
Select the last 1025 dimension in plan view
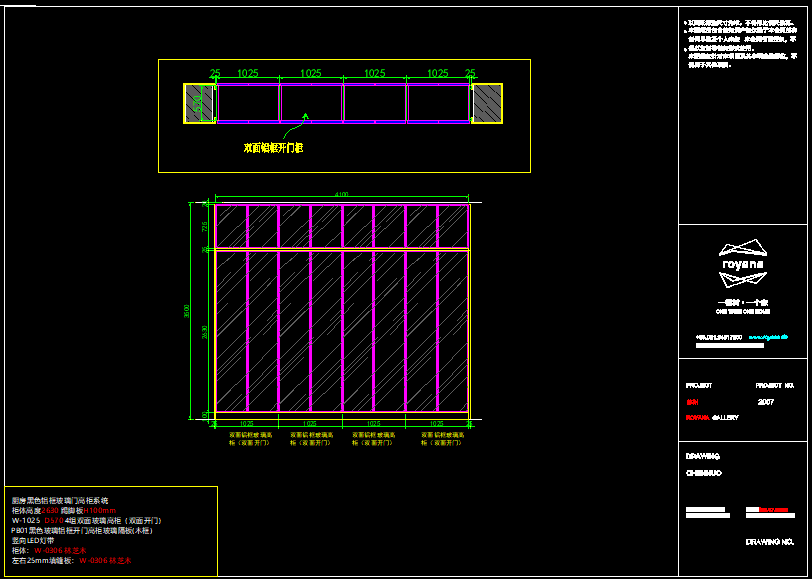pos(438,74)
